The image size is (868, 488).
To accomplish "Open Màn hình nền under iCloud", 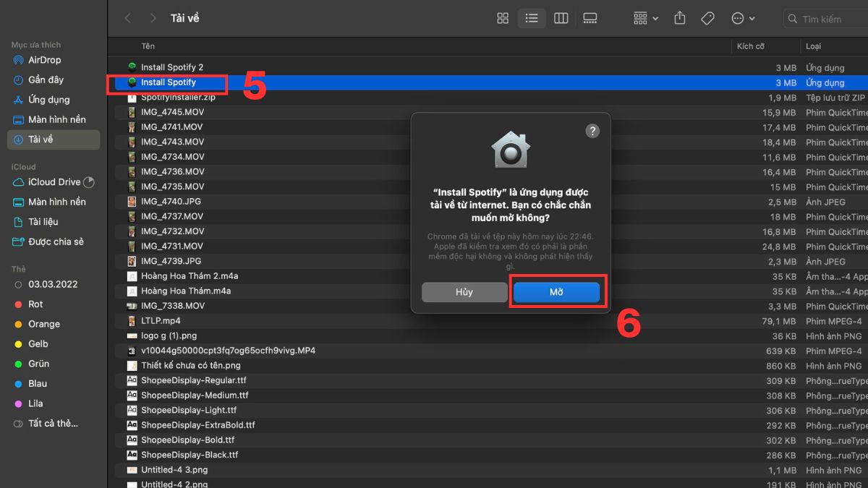I will pyautogui.click(x=55, y=202).
